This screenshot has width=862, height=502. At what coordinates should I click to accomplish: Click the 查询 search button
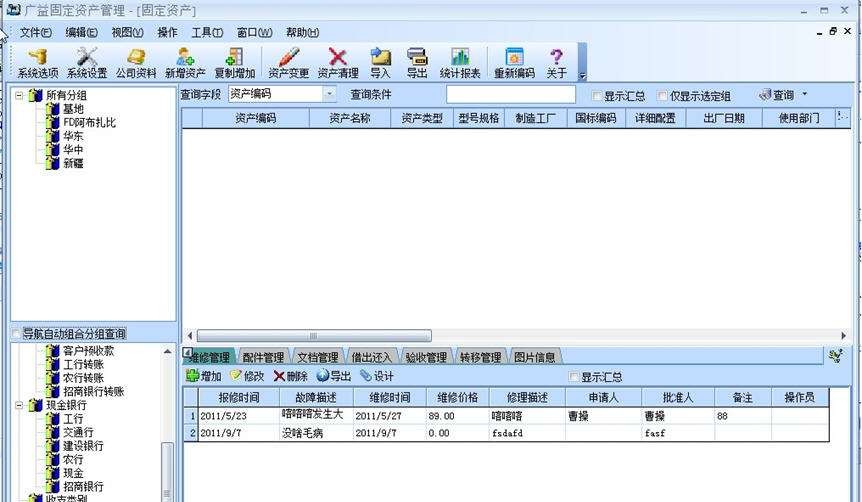click(776, 95)
